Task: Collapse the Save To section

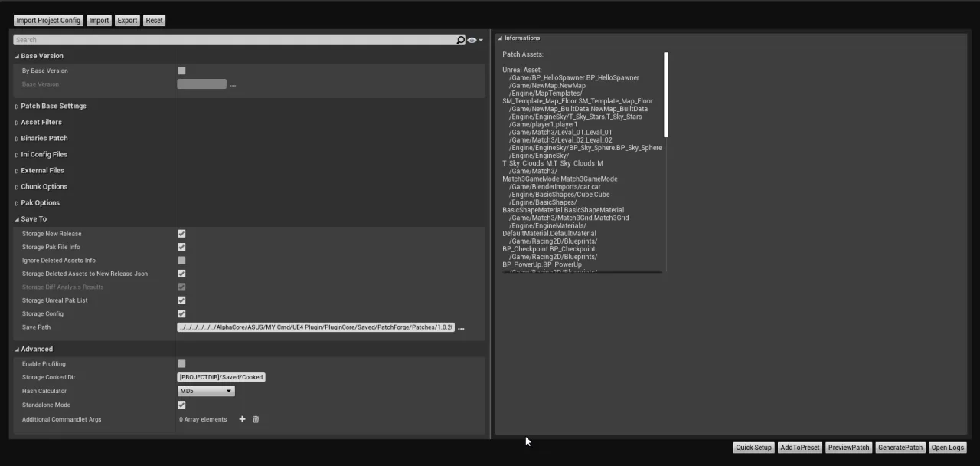Action: [x=17, y=219]
